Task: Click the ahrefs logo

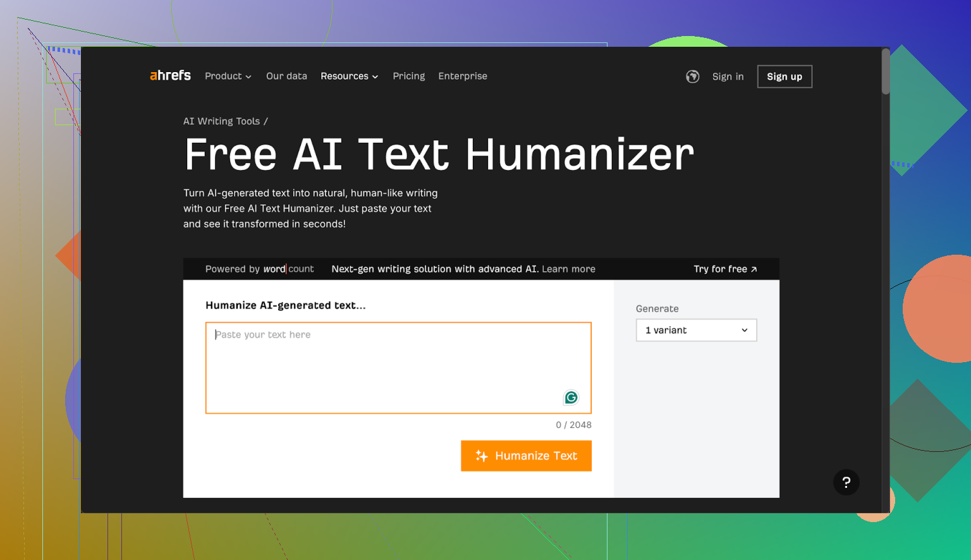Action: pos(169,76)
